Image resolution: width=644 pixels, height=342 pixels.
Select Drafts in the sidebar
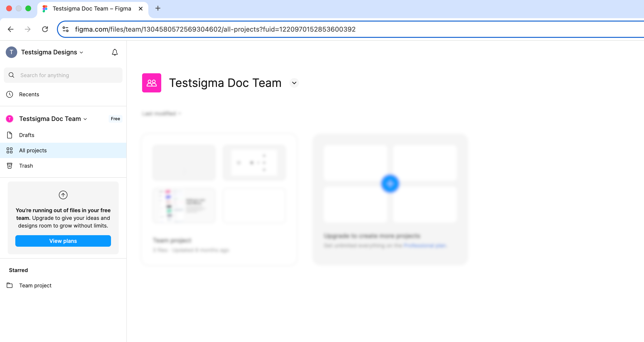click(27, 135)
